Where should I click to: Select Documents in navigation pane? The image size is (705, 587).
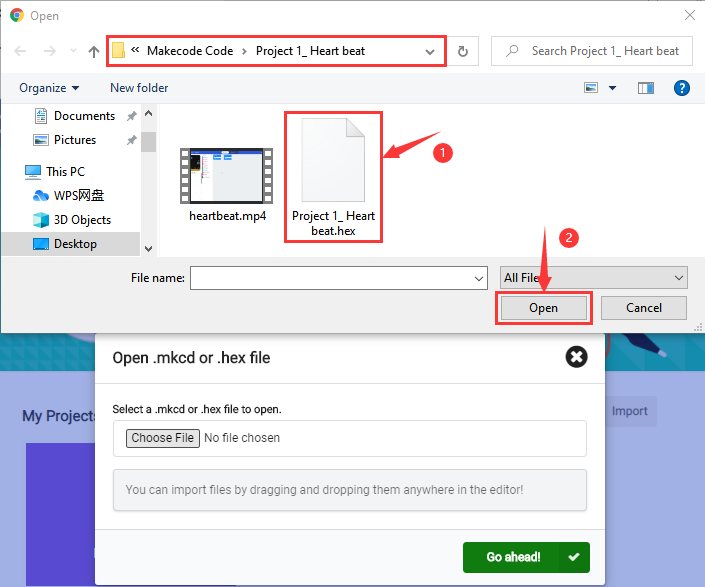coord(84,116)
